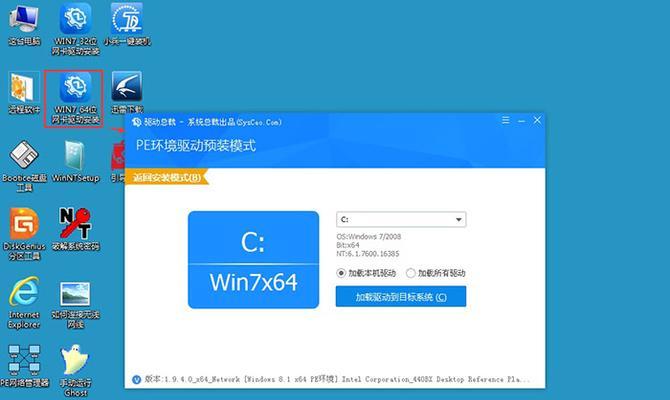
Task: Open the 手动运行Ghost icon
Action: (x=76, y=371)
